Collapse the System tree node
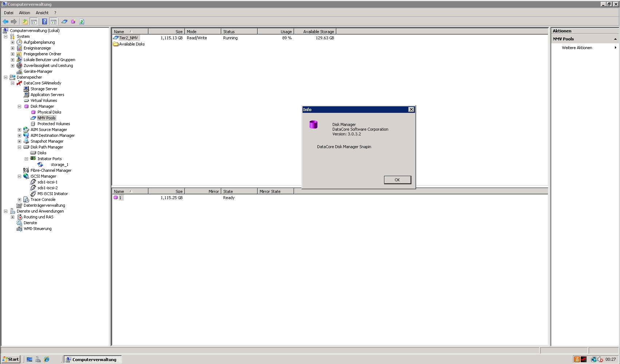 point(5,36)
